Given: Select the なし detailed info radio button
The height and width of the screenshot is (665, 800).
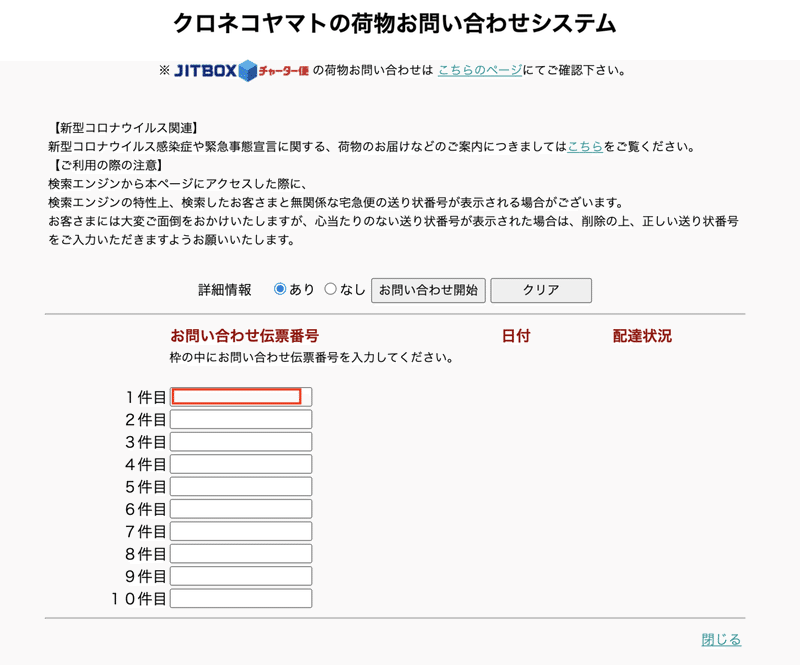Looking at the screenshot, I should point(331,289).
